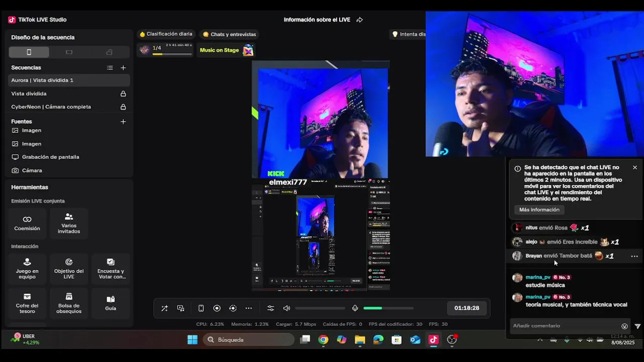Click the record button in toolbar
Screen dimensions: 644x362
pyautogui.click(x=217, y=308)
